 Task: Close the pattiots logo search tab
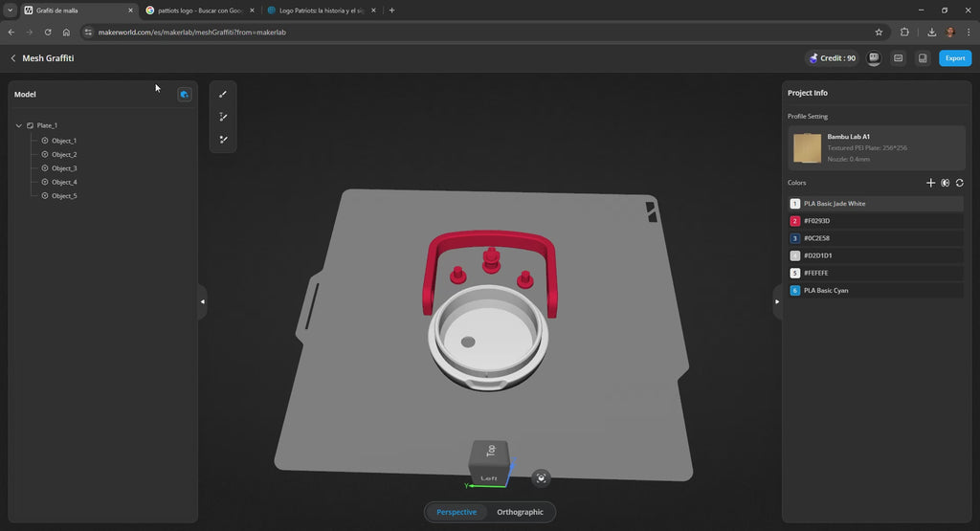(x=252, y=10)
